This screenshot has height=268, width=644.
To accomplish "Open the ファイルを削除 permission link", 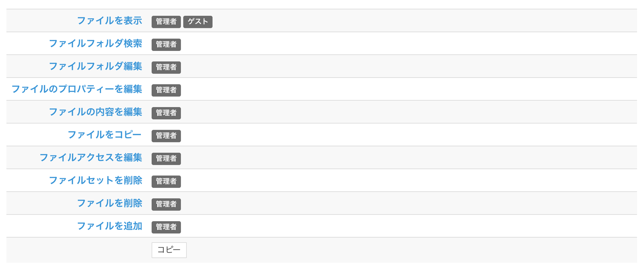I will (x=109, y=203).
